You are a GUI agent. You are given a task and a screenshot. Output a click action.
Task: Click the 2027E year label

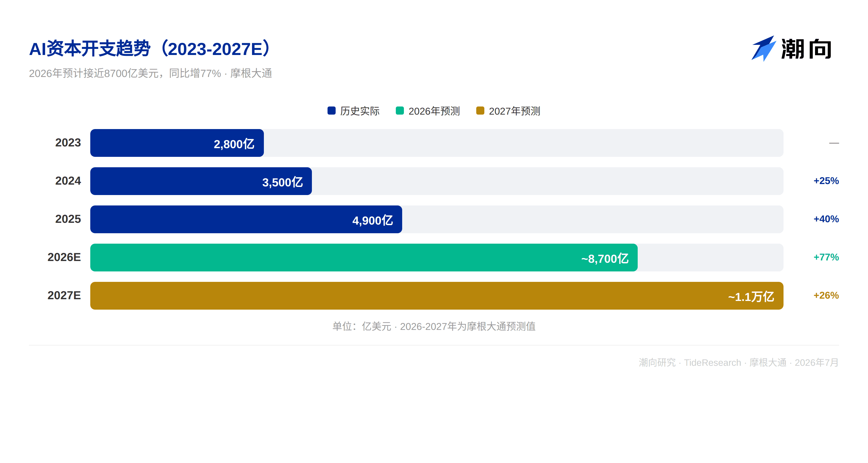64,295
